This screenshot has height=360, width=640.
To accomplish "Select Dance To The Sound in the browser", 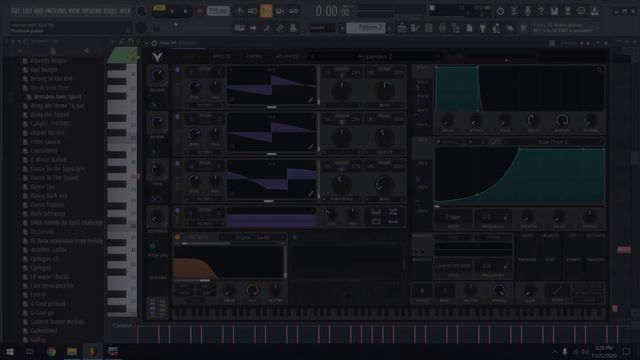I will [54, 178].
